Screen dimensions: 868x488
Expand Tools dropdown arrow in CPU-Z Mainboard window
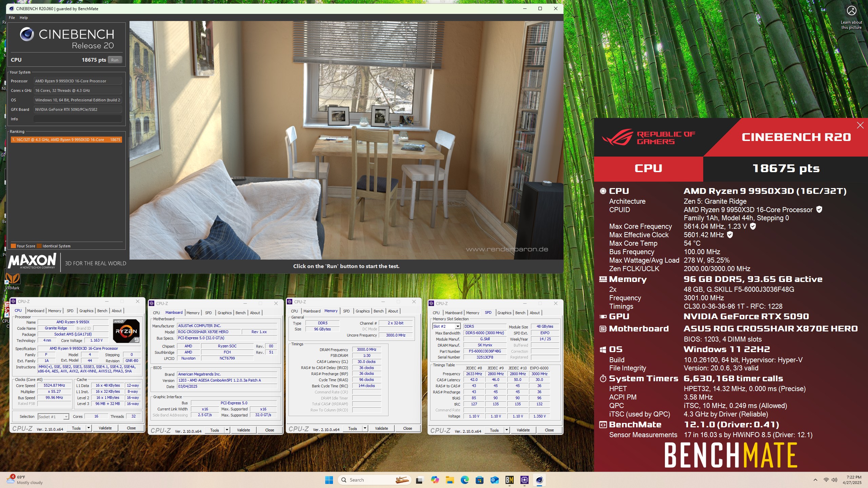[x=227, y=430]
